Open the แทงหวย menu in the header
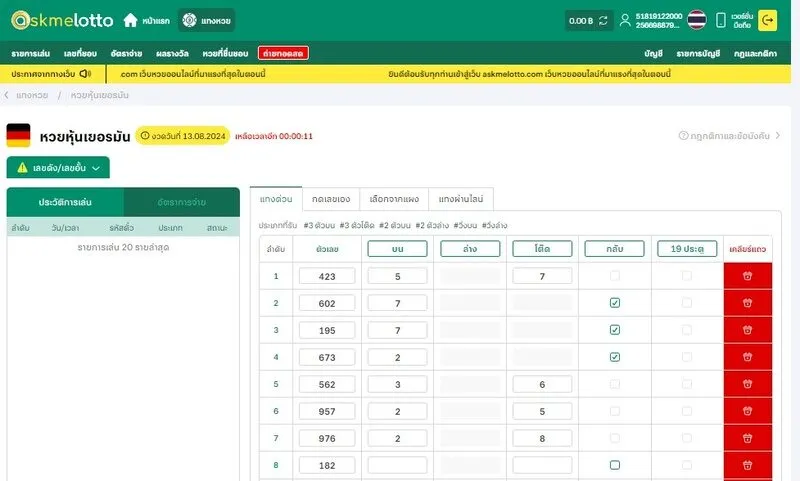Screen dimensions: 800x481 [x=209, y=20]
